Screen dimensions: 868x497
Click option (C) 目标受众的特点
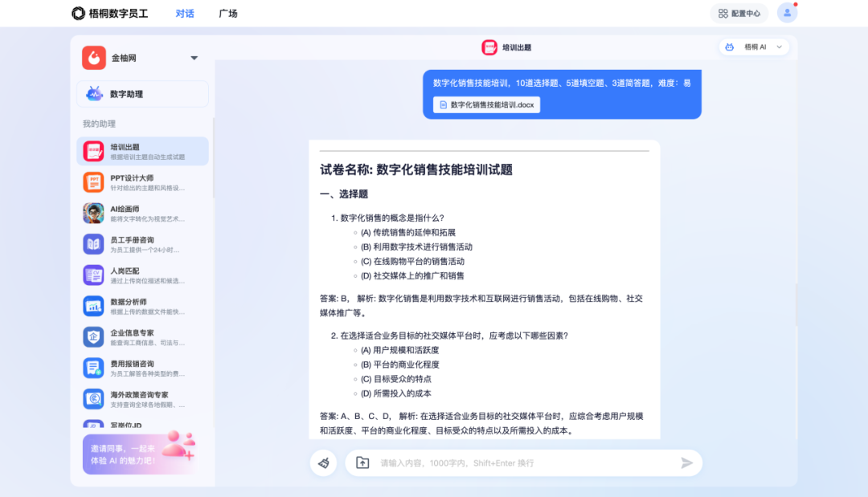(x=395, y=379)
